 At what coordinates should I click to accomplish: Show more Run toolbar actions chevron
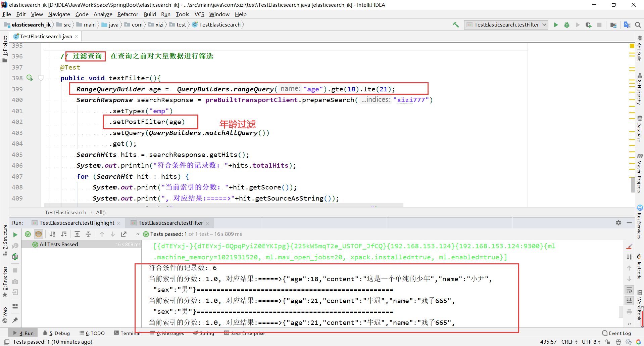(138, 234)
